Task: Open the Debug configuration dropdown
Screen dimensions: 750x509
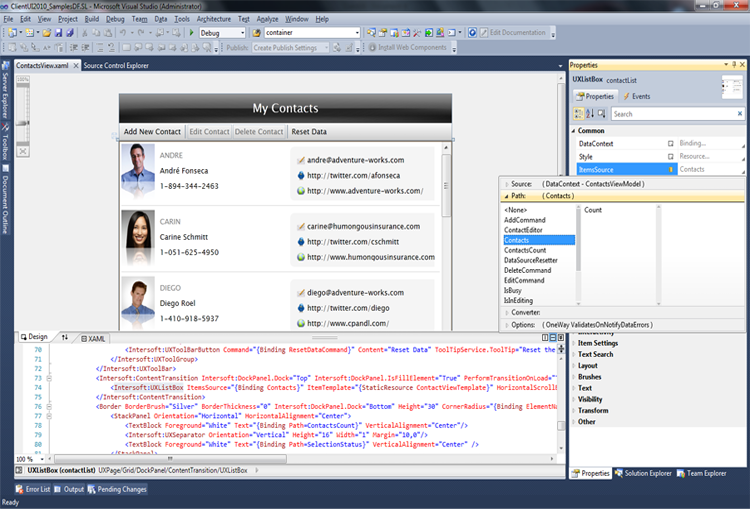Action: 243,33
